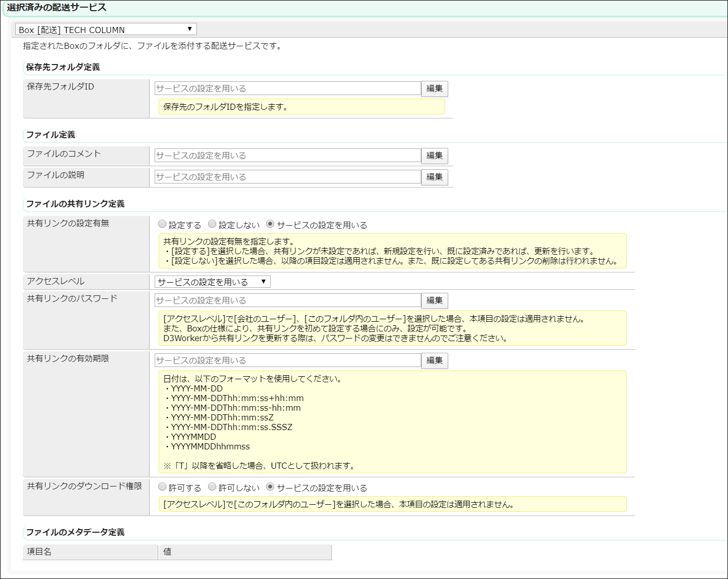Click the ファイルのコメント input field
Image resolution: width=728 pixels, height=579 pixels.
coord(287,156)
